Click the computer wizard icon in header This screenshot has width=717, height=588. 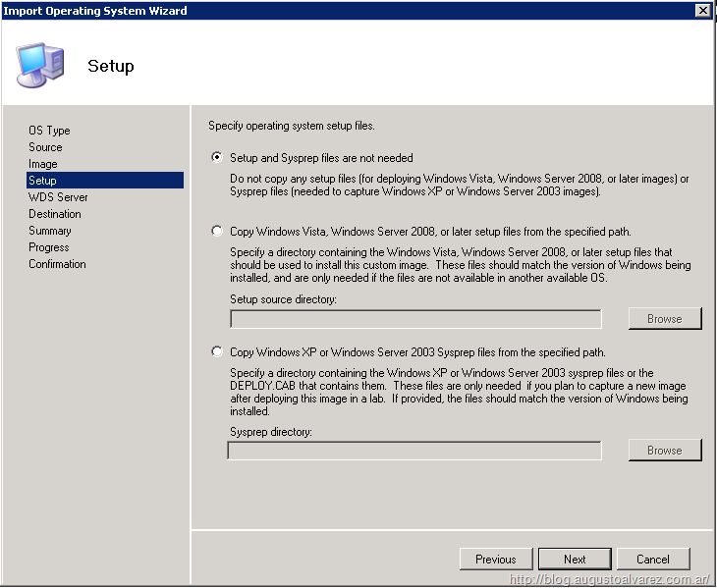pyautogui.click(x=40, y=64)
